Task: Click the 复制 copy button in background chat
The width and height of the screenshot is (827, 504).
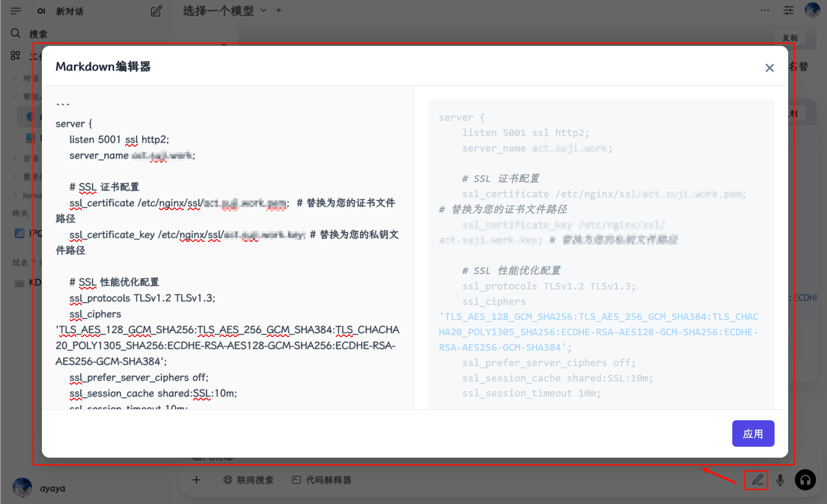Action: pos(790,38)
